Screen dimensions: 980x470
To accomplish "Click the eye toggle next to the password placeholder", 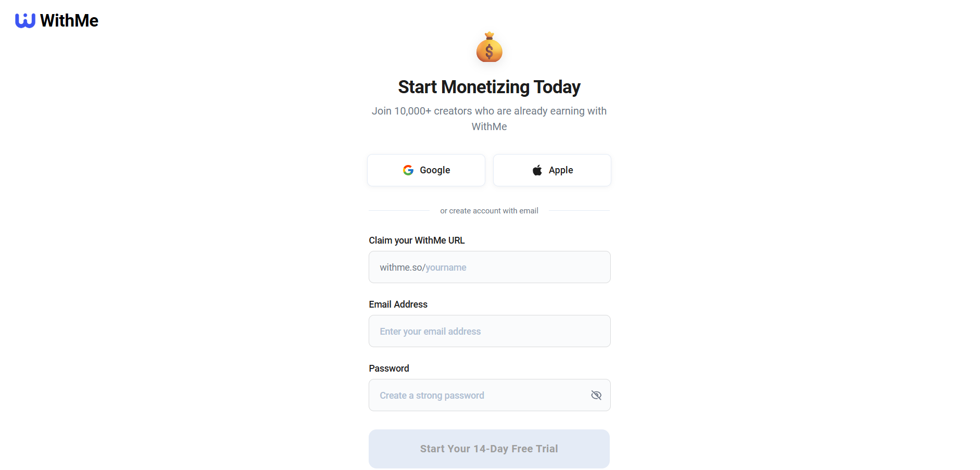I will point(596,395).
